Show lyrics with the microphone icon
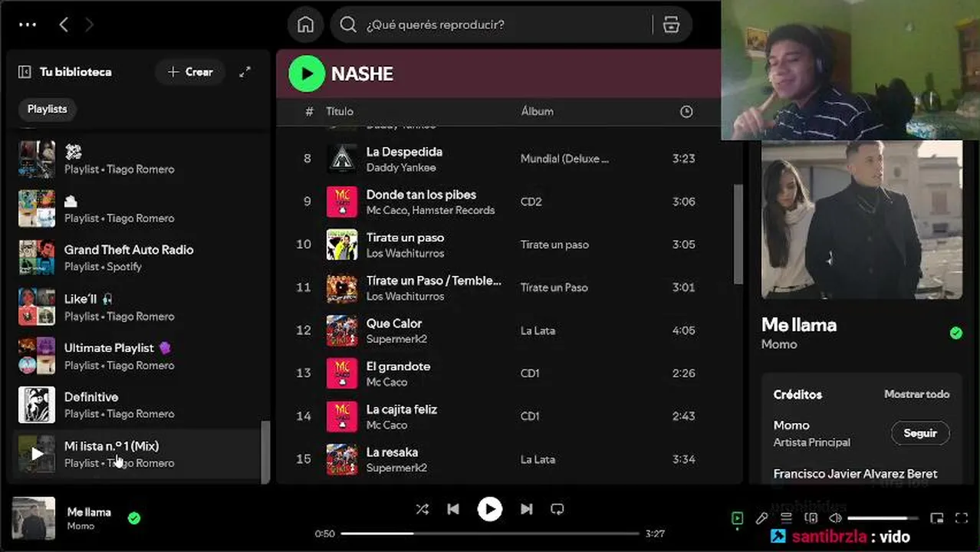 pyautogui.click(x=761, y=518)
